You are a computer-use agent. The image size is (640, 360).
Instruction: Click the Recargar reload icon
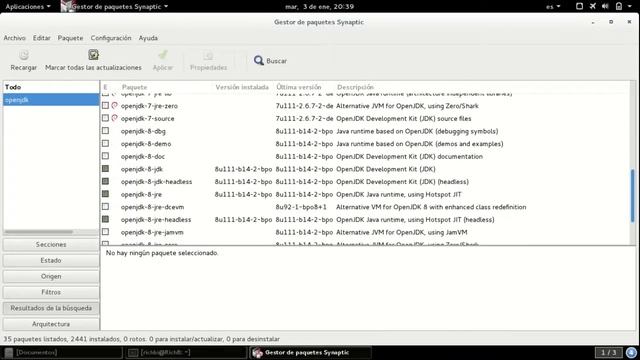[24, 55]
